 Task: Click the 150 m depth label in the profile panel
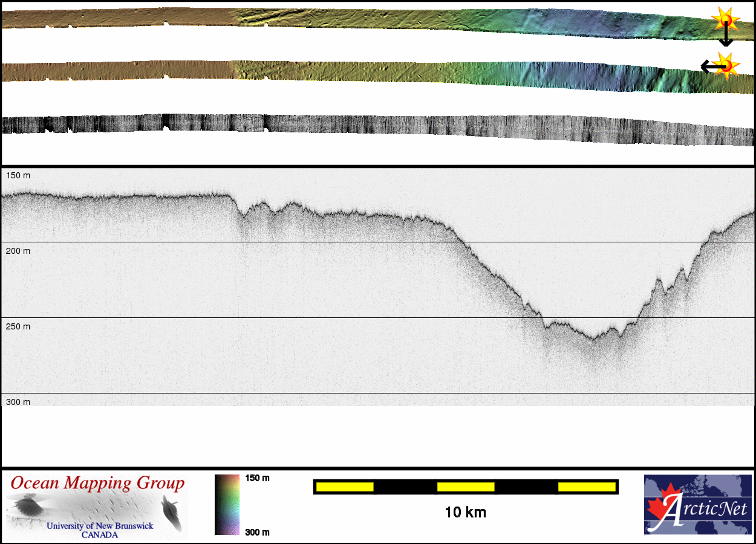click(x=18, y=175)
